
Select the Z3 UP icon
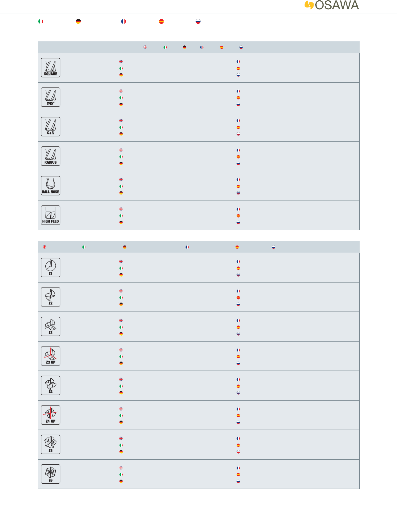point(50,356)
